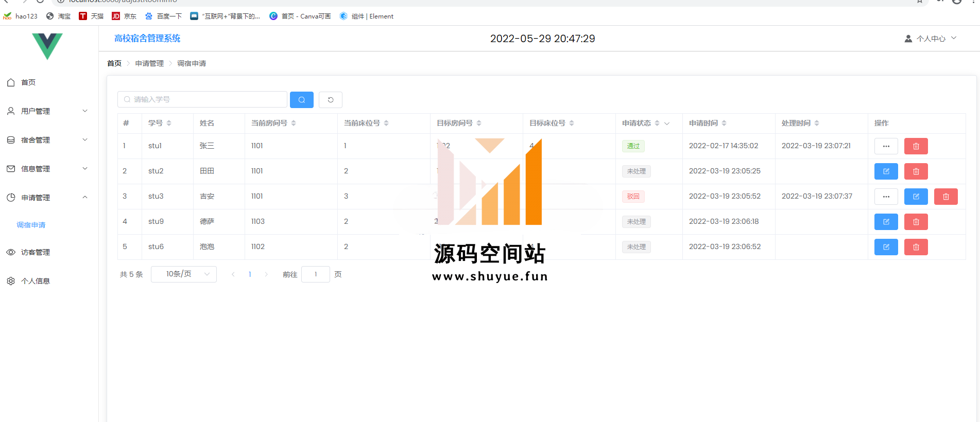Open 淘宝 bookmark

tap(58, 16)
